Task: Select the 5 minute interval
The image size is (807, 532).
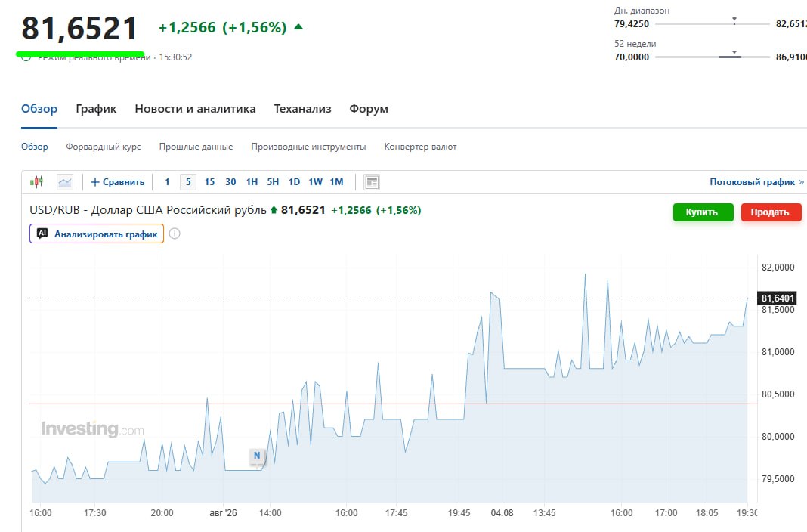Action: pyautogui.click(x=188, y=182)
